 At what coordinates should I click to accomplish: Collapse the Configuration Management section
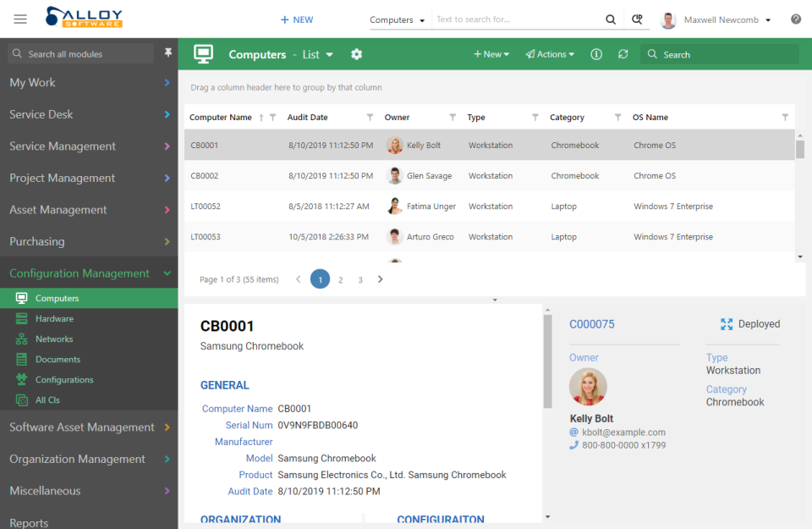click(81, 273)
